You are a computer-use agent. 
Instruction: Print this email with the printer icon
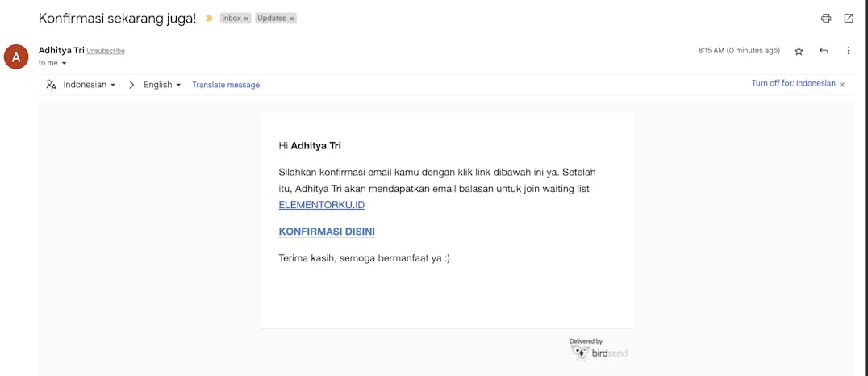coord(826,19)
